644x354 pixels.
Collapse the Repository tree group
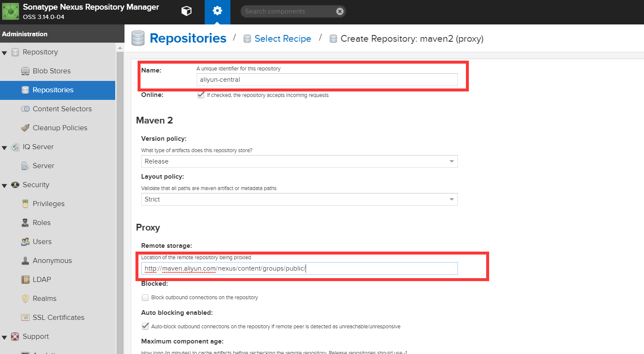[x=5, y=53]
